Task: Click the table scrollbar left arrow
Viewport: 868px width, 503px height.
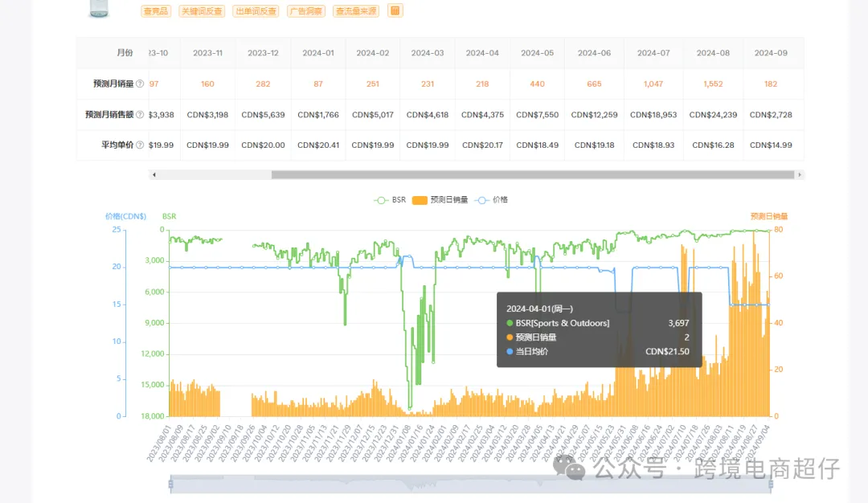Action: (154, 175)
